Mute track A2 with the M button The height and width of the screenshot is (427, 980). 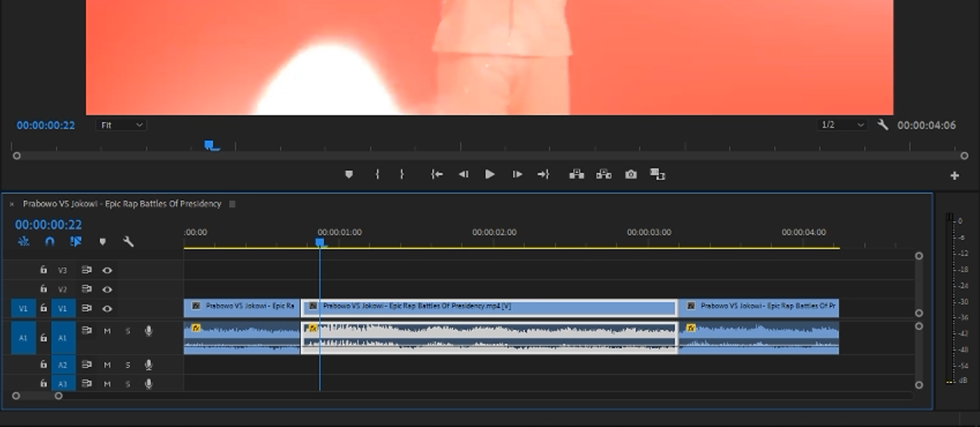[107, 365]
